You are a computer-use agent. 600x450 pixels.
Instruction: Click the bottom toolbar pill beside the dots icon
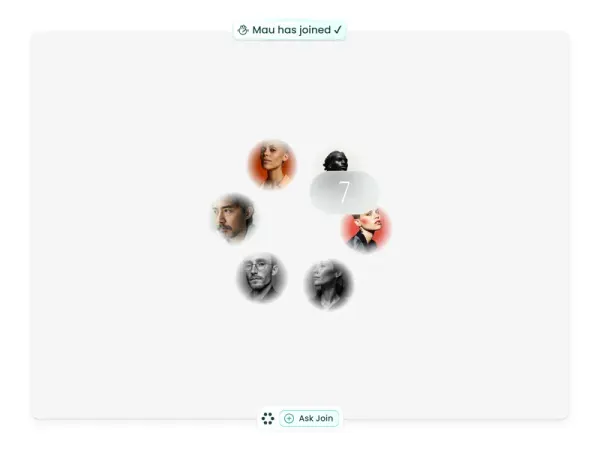click(x=309, y=418)
